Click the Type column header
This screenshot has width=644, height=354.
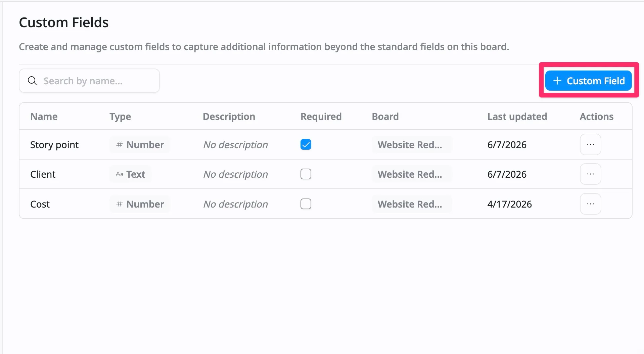[x=120, y=117]
